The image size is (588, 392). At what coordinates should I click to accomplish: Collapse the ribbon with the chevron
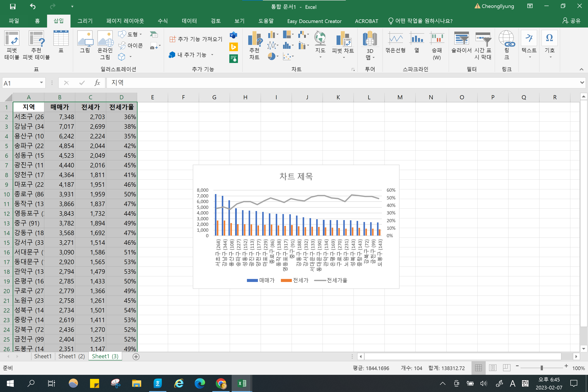581,69
